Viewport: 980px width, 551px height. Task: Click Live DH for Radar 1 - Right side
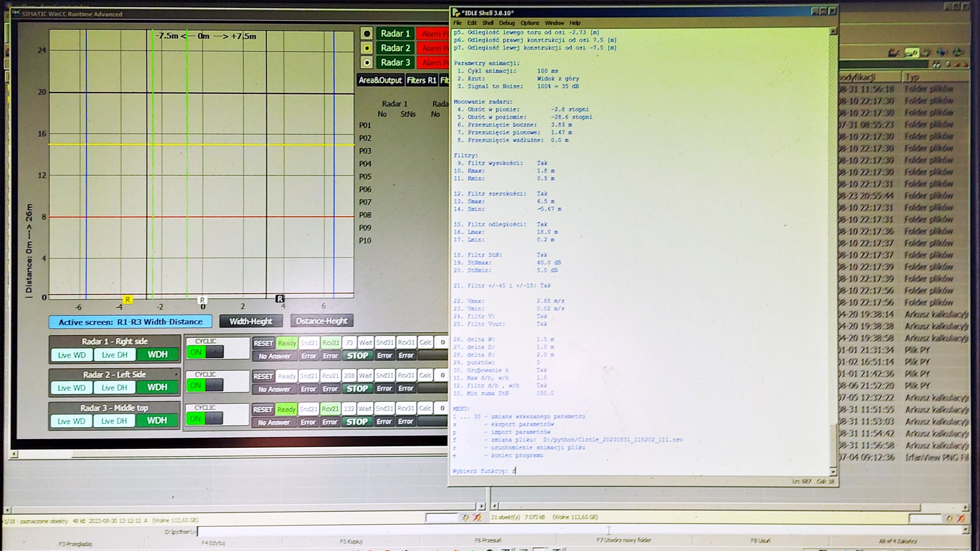(115, 355)
